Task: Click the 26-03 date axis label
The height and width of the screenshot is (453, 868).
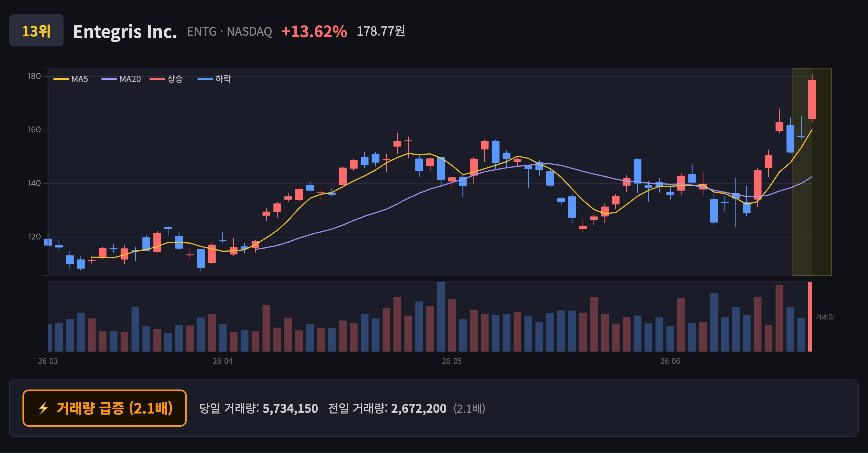Action: tap(48, 361)
